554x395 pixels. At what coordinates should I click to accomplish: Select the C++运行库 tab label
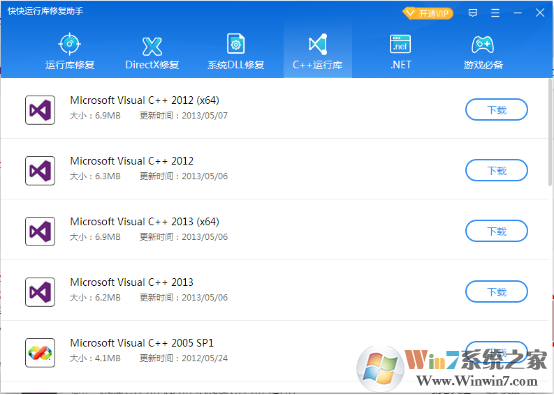coord(318,65)
